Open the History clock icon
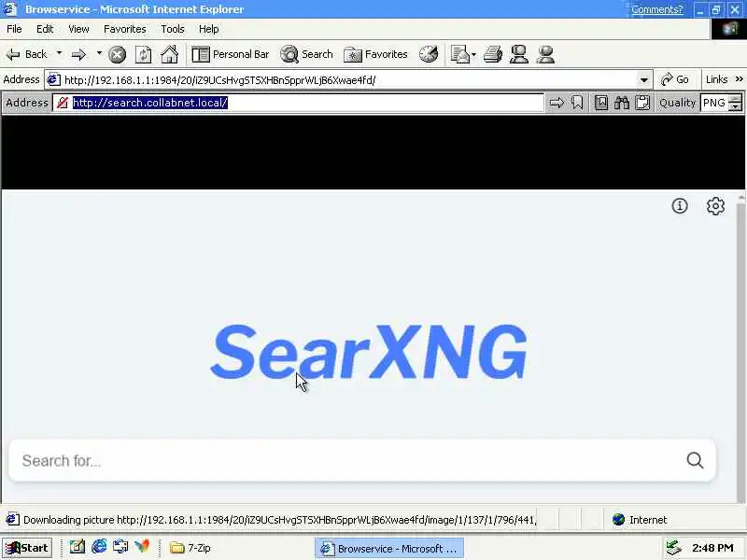 429,54
